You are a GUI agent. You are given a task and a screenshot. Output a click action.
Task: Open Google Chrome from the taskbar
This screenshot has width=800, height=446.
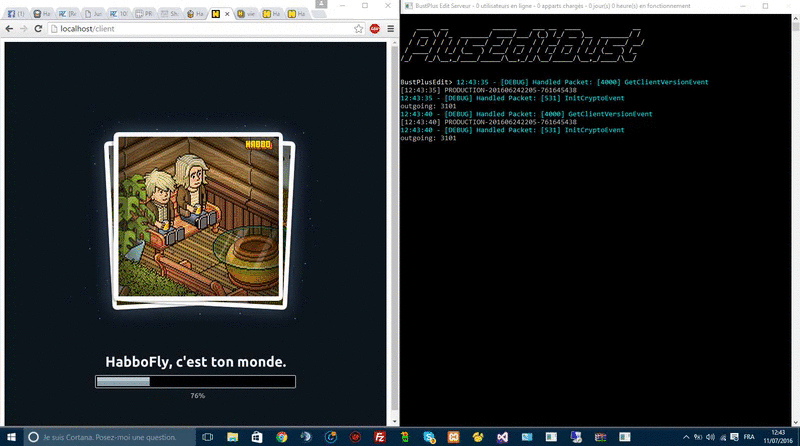(282, 437)
